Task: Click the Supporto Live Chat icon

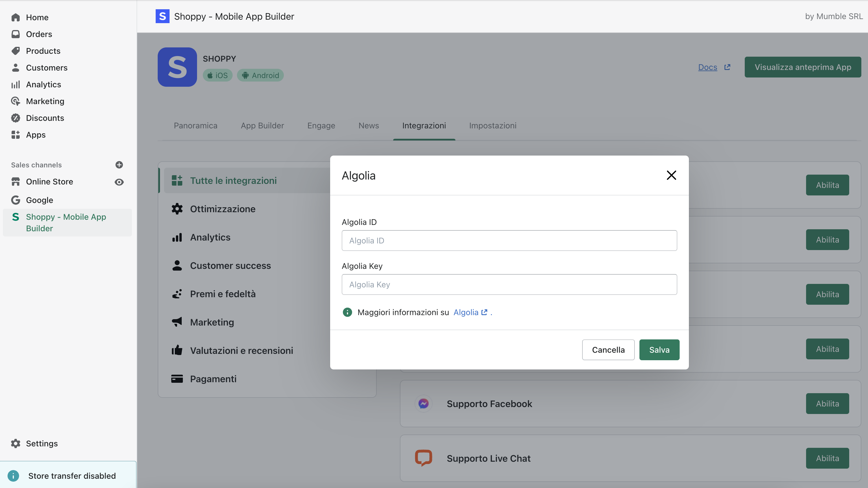Action: (x=423, y=458)
